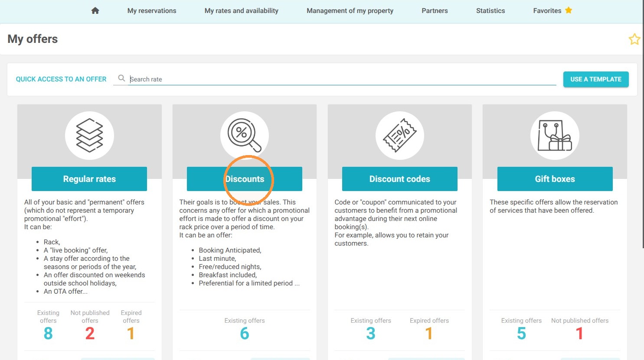Click Regular rates existing offers count 8
The width and height of the screenshot is (644, 360).
point(48,333)
